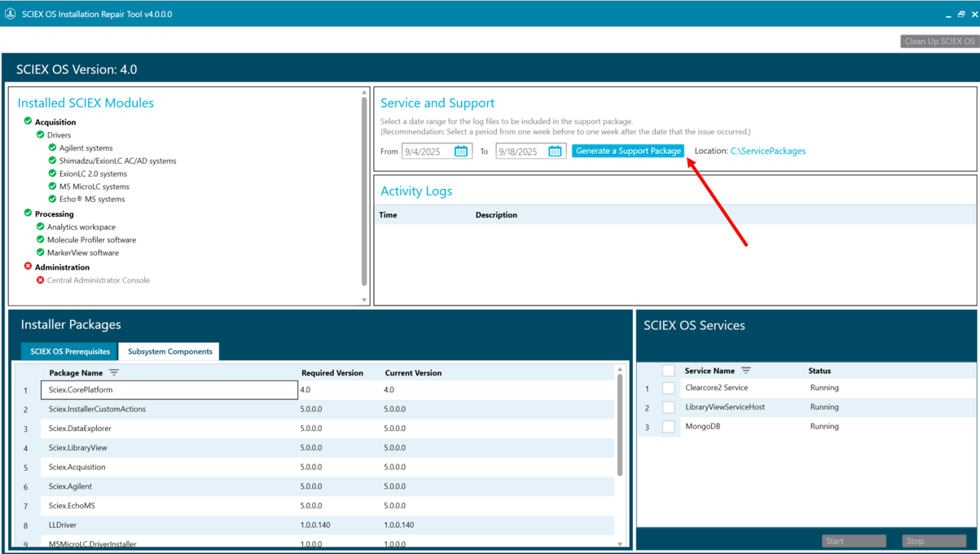Click the Service Name filter icon

[745, 371]
